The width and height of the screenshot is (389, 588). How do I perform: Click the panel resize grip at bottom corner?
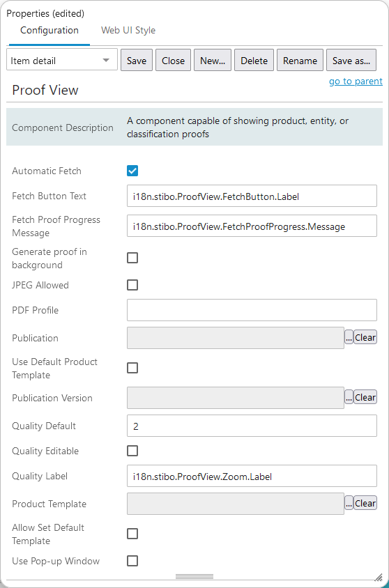click(379, 577)
